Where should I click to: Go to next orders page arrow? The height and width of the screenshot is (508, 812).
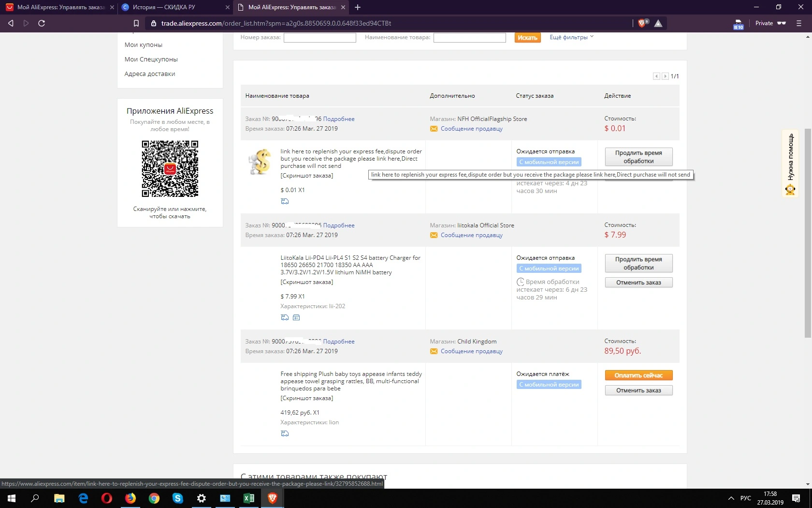(x=665, y=76)
